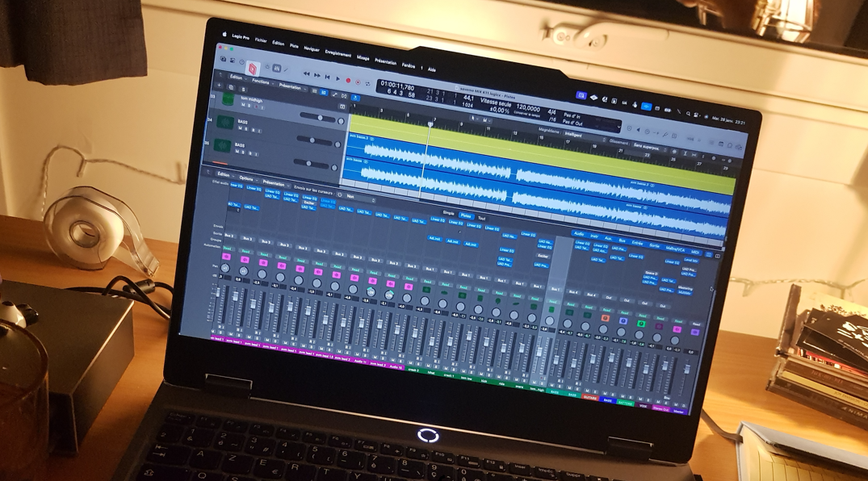Click the add track plus button
The image size is (868, 481).
[219, 86]
